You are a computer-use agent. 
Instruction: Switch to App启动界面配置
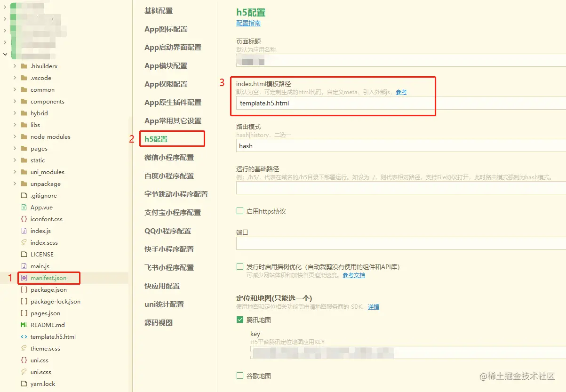pos(173,48)
